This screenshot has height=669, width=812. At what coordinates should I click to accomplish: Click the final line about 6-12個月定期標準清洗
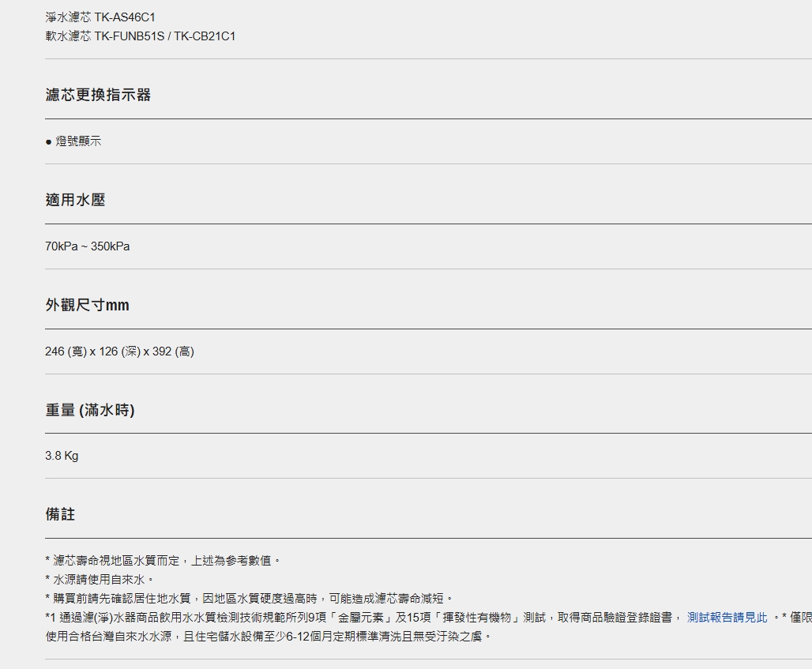[x=269, y=636]
